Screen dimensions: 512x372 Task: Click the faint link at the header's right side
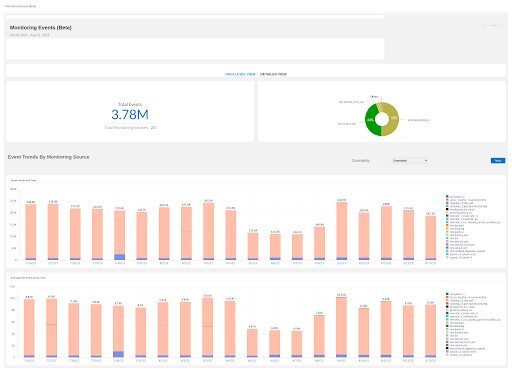491,25
